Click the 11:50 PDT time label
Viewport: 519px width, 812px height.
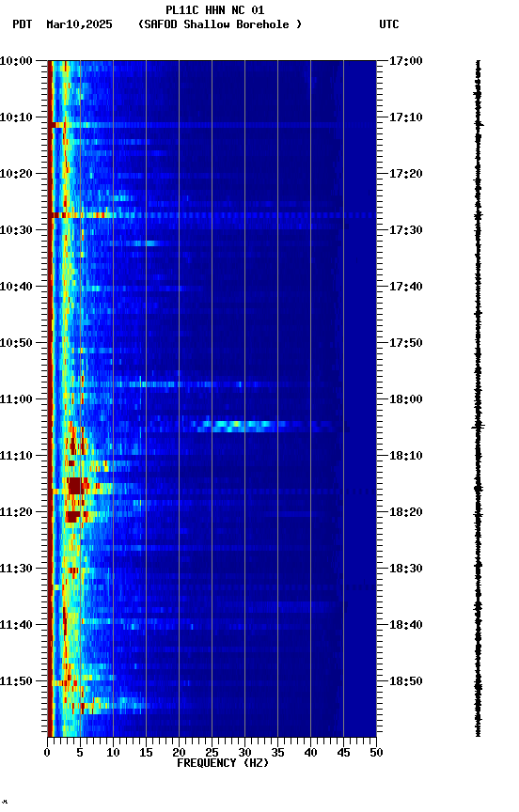(16, 682)
